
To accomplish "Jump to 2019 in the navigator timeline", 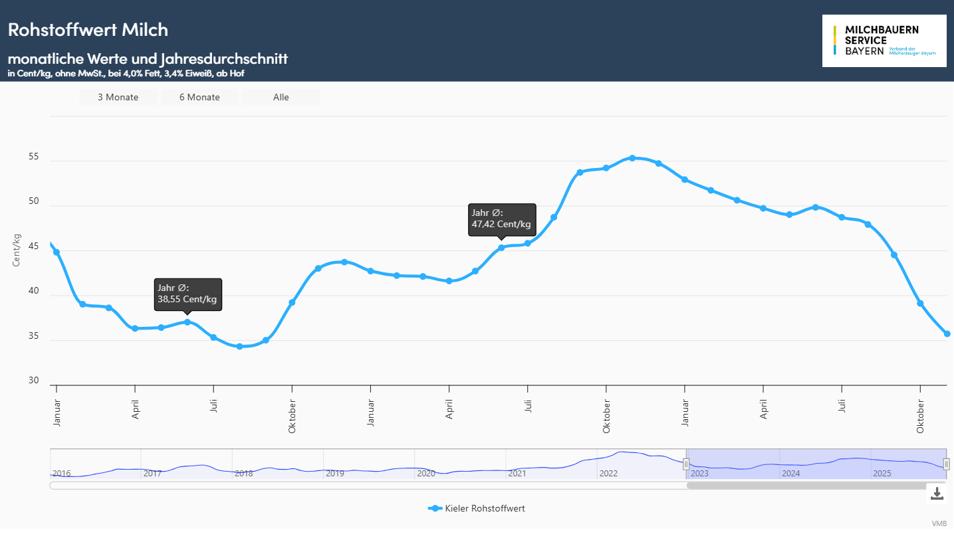I will 335,473.
